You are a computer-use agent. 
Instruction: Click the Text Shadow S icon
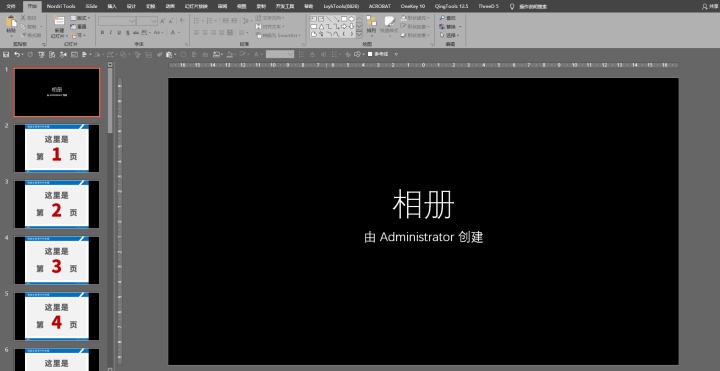tap(128, 33)
